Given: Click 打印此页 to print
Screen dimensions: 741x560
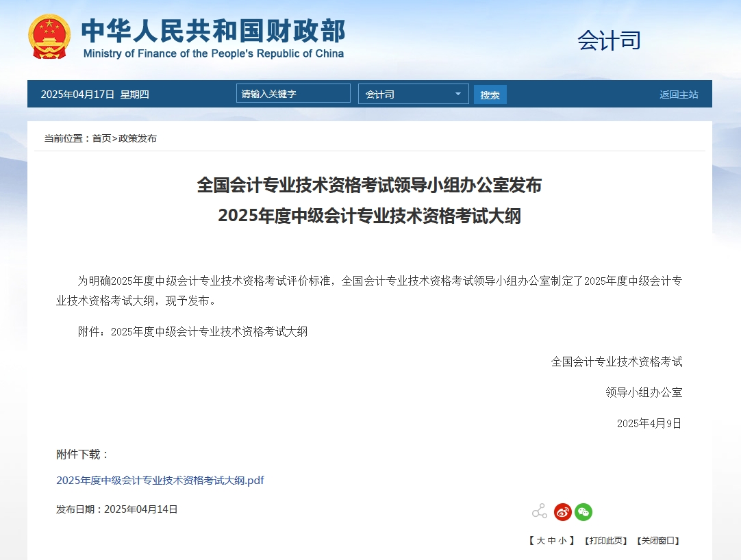Looking at the screenshot, I should click(606, 541).
